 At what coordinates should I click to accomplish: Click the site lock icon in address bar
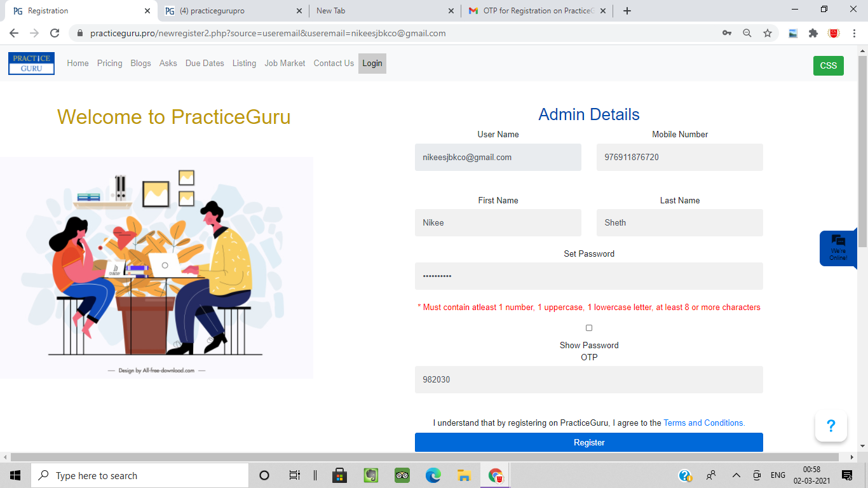tap(79, 33)
